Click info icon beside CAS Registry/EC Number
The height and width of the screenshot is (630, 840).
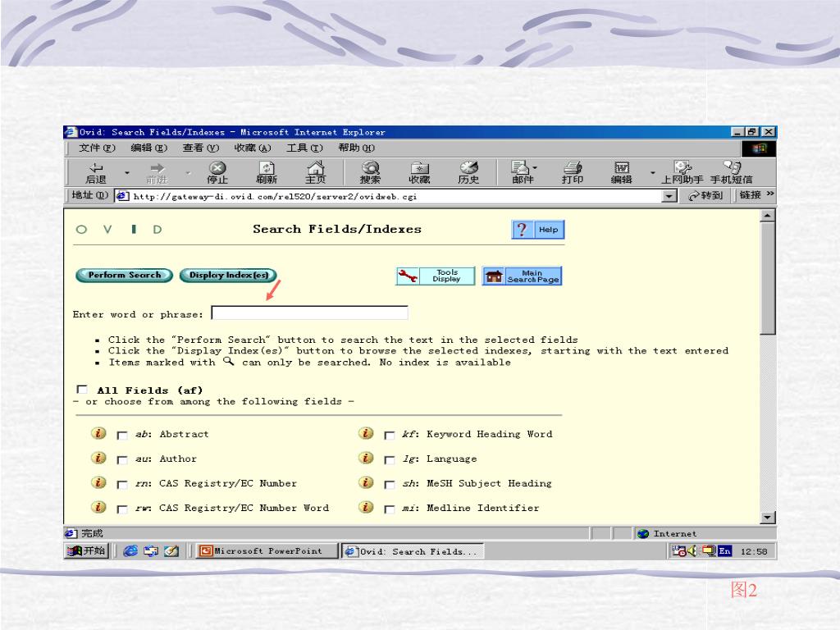tap(98, 482)
